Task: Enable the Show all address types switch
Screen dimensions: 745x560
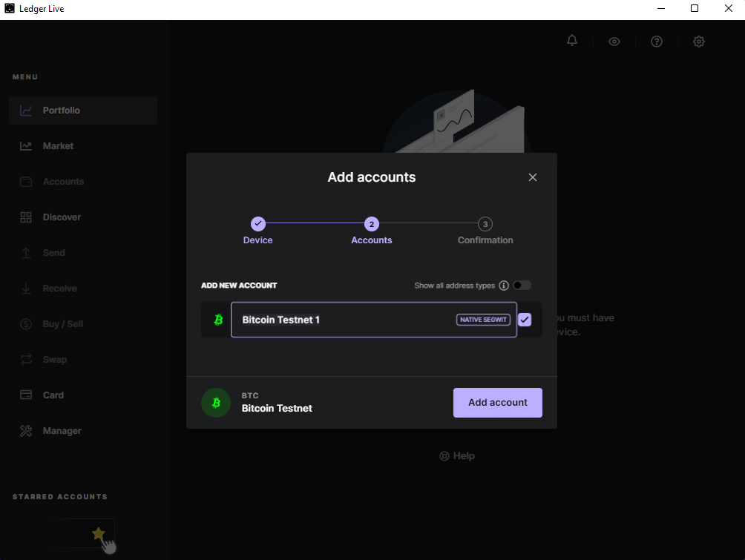Action: (x=522, y=286)
